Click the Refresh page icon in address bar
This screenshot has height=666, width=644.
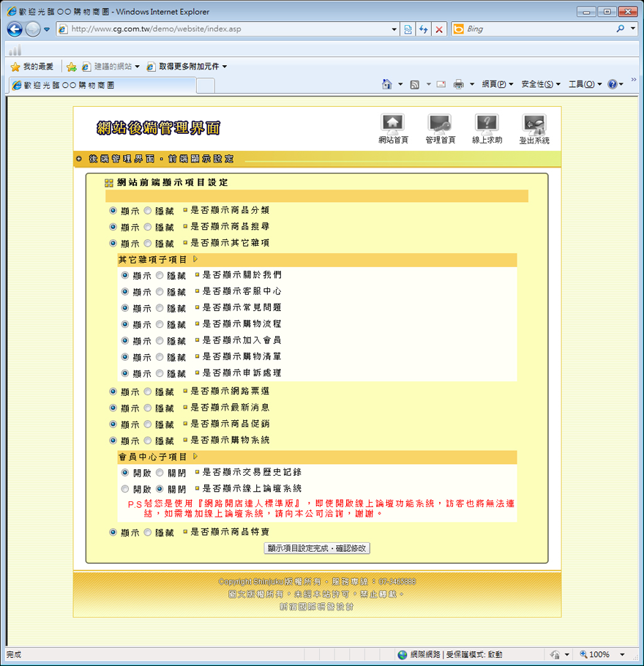tap(423, 29)
